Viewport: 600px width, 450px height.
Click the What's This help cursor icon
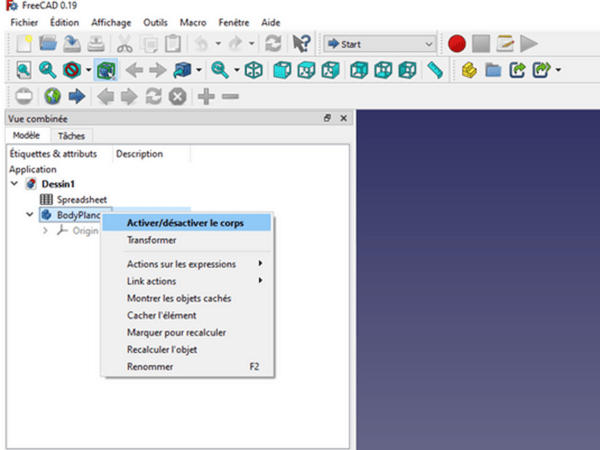click(299, 44)
